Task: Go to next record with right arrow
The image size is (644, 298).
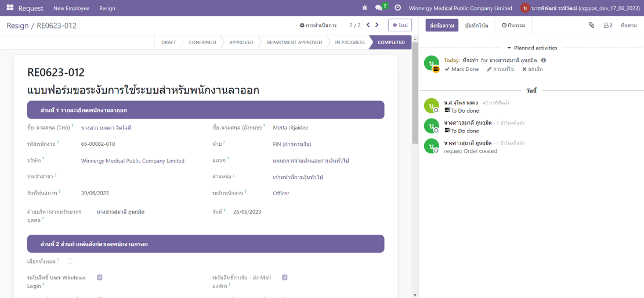Action: 377,26
